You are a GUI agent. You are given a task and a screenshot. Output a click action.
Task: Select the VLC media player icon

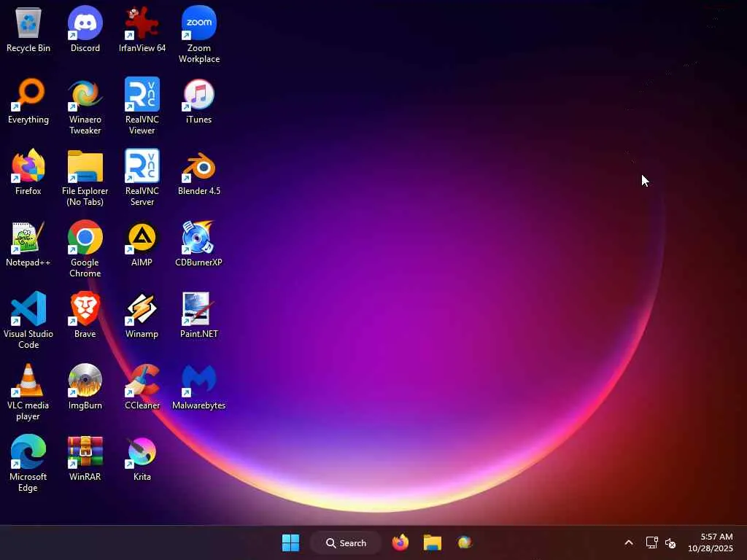point(28,392)
